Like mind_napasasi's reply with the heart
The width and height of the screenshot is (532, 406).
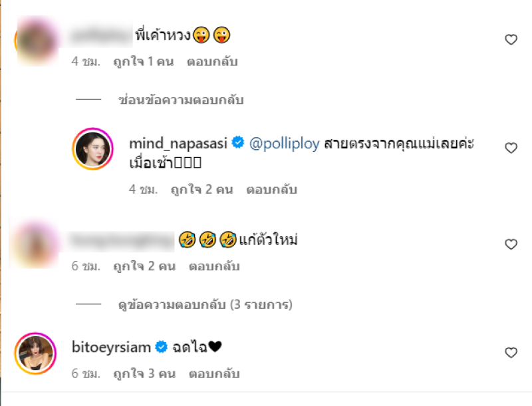point(511,148)
